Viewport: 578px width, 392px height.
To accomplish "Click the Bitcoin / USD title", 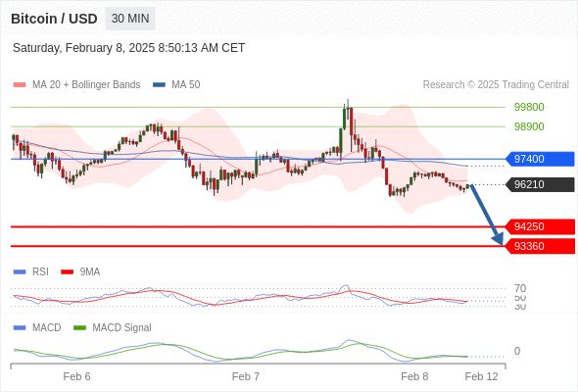I will (x=54, y=19).
